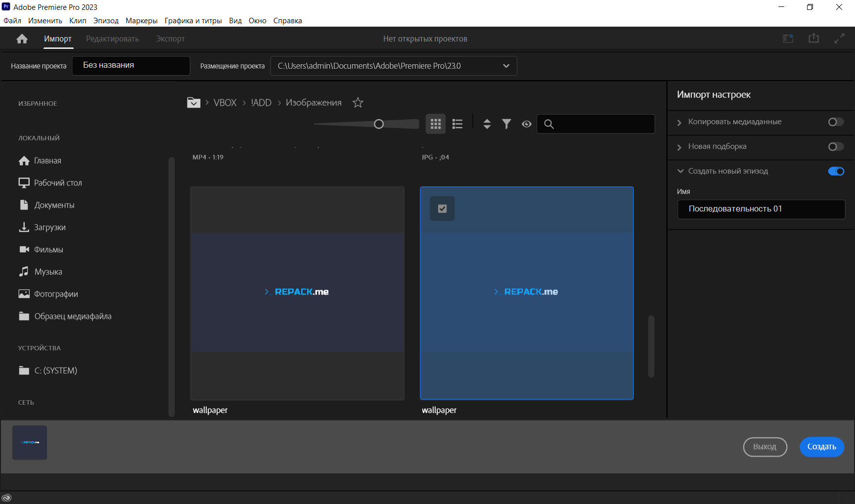Screen dimensions: 855x504
Task: Expand Копировать медиаданные section
Action: (679, 122)
